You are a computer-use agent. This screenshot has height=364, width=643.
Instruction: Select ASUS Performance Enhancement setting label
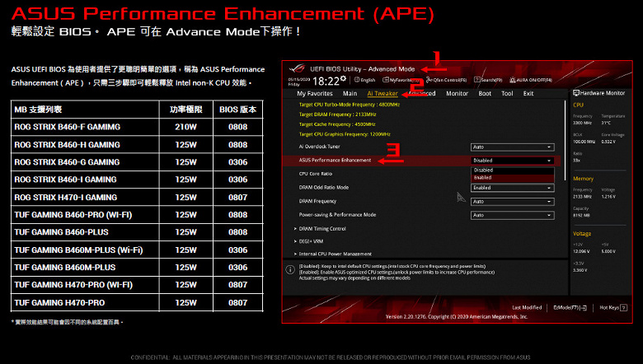tap(335, 160)
